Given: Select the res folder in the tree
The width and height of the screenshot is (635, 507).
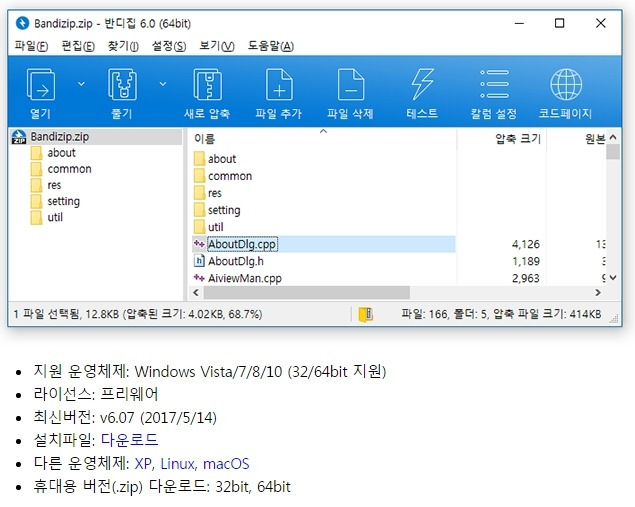Looking at the screenshot, I should pos(54,185).
